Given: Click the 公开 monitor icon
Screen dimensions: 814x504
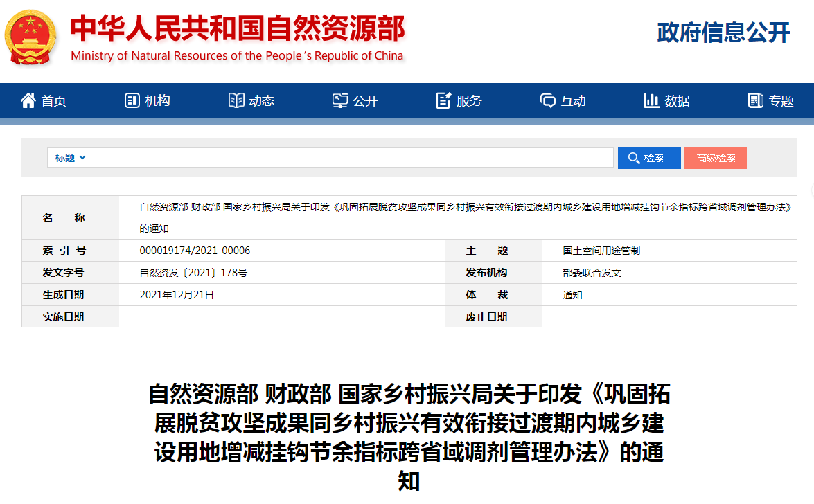Looking at the screenshot, I should (340, 100).
